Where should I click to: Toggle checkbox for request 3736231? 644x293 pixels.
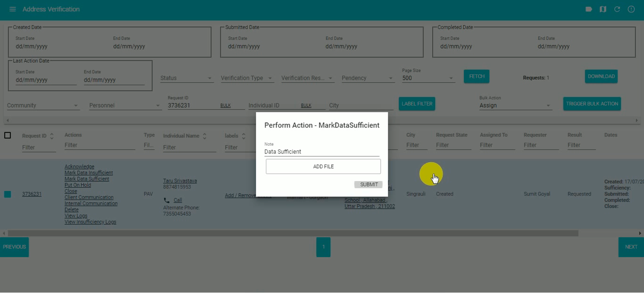(x=7, y=194)
